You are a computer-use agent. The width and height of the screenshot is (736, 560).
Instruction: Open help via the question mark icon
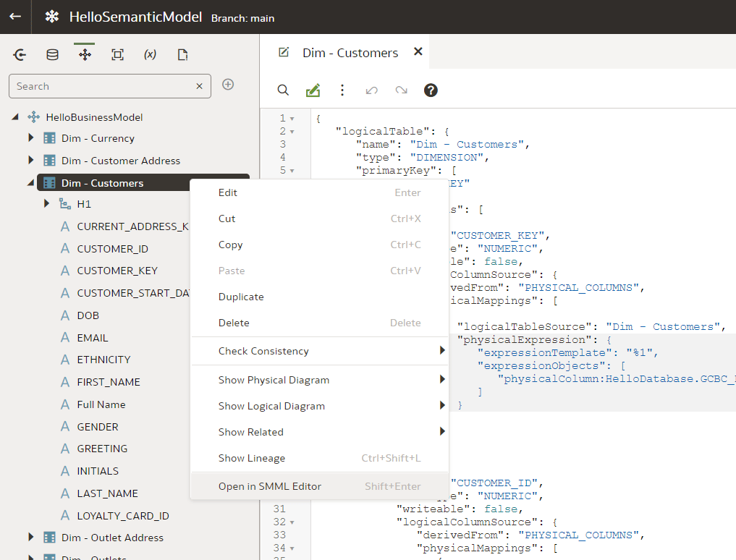click(431, 90)
